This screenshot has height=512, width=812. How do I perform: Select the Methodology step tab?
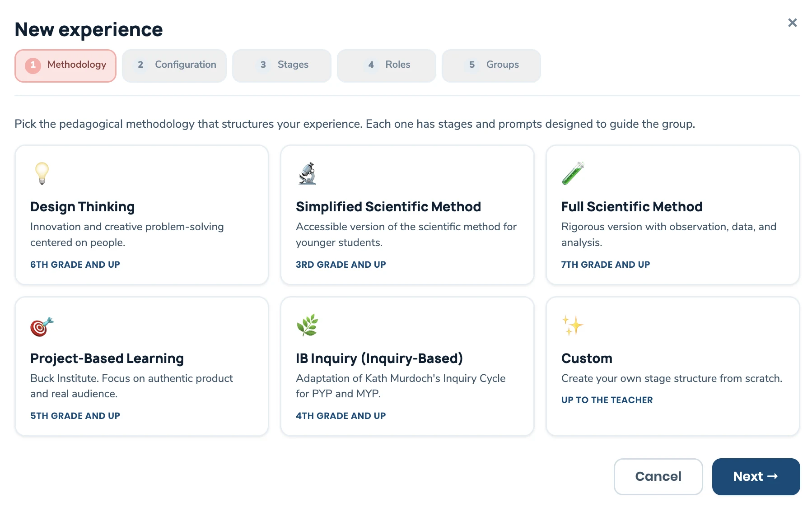coord(65,65)
